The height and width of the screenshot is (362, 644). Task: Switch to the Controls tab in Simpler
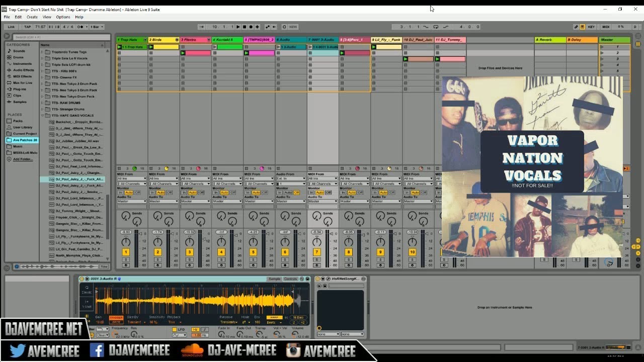pos(290,279)
